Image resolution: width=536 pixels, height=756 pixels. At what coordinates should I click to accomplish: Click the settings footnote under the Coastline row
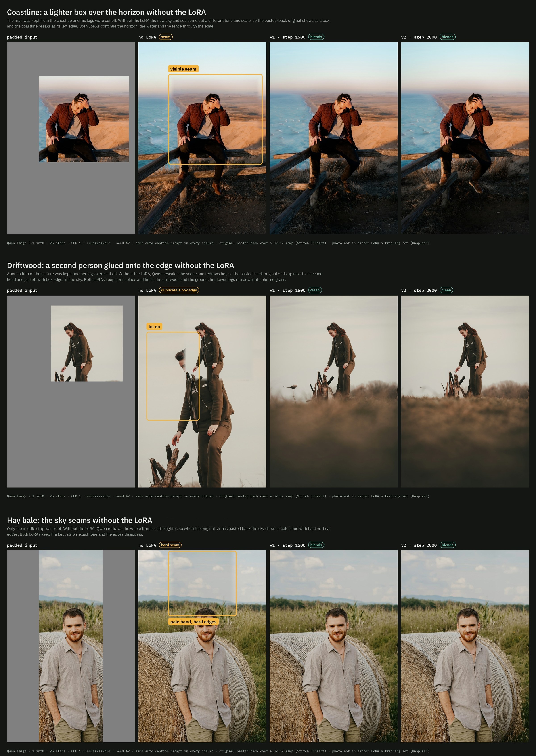pos(218,243)
